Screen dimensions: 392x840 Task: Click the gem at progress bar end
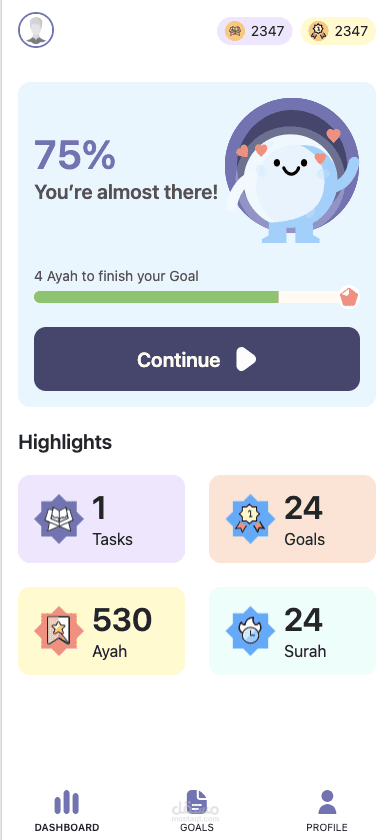[349, 297]
